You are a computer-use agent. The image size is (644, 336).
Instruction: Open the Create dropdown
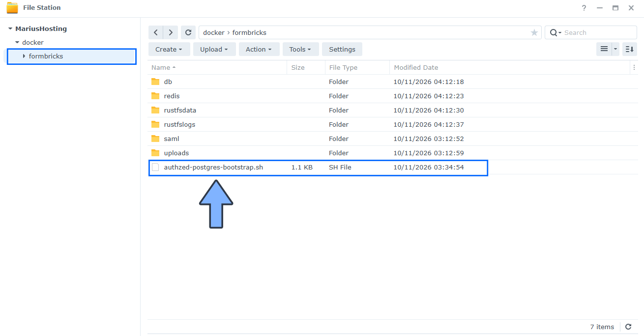169,49
